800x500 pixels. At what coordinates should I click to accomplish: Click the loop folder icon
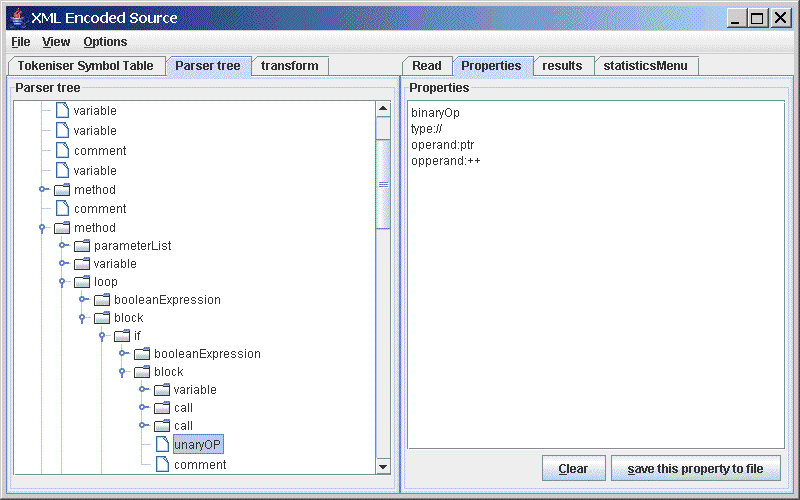(81, 282)
